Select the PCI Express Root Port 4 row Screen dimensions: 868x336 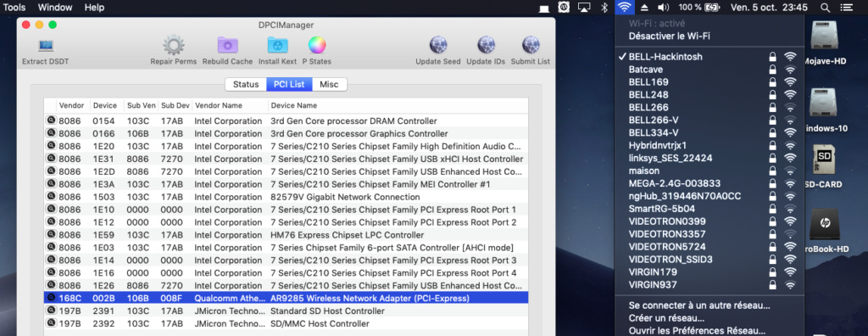287,273
